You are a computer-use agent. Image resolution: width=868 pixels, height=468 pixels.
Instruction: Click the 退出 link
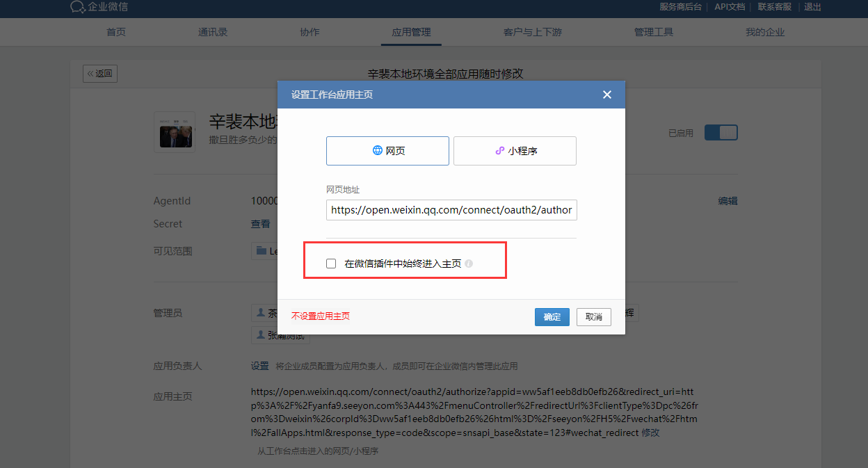pyautogui.click(x=812, y=7)
